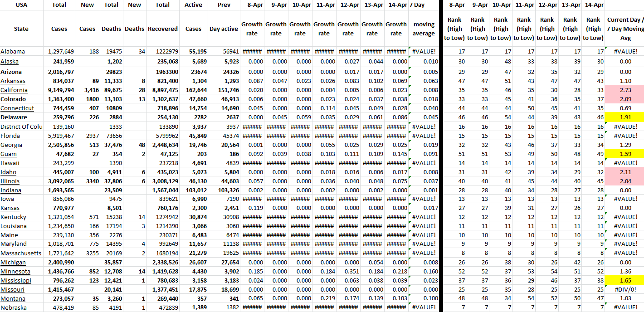This screenshot has height=312, width=644.
Task: Click the Minnesota hyperlink
Action: pyautogui.click(x=15, y=272)
